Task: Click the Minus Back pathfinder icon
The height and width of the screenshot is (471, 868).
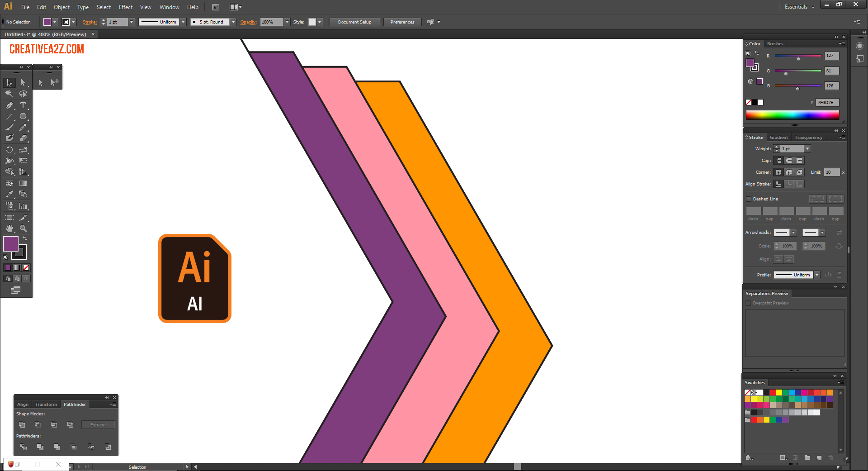Action: click(x=108, y=447)
